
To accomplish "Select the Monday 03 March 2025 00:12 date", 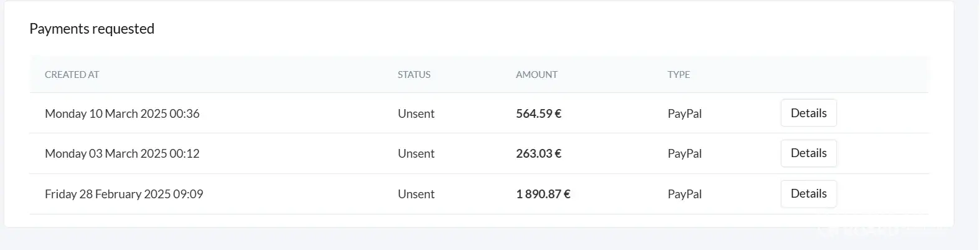I will (122, 154).
